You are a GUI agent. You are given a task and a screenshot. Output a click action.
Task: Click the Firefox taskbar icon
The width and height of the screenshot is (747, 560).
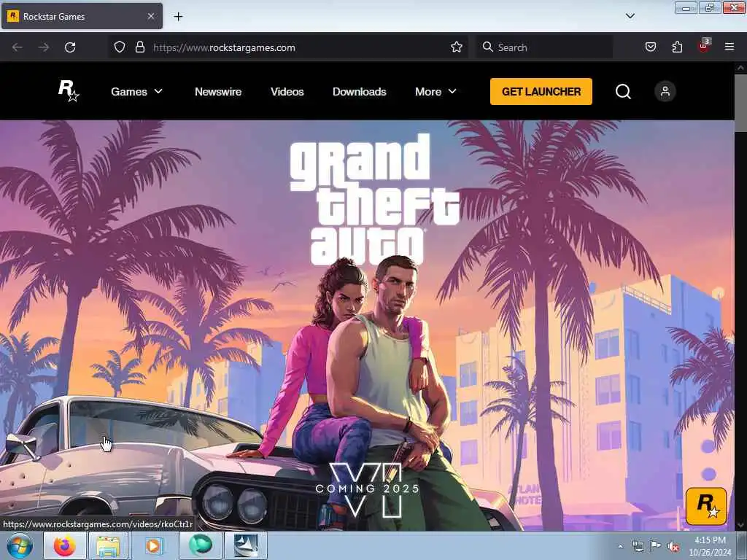65,545
